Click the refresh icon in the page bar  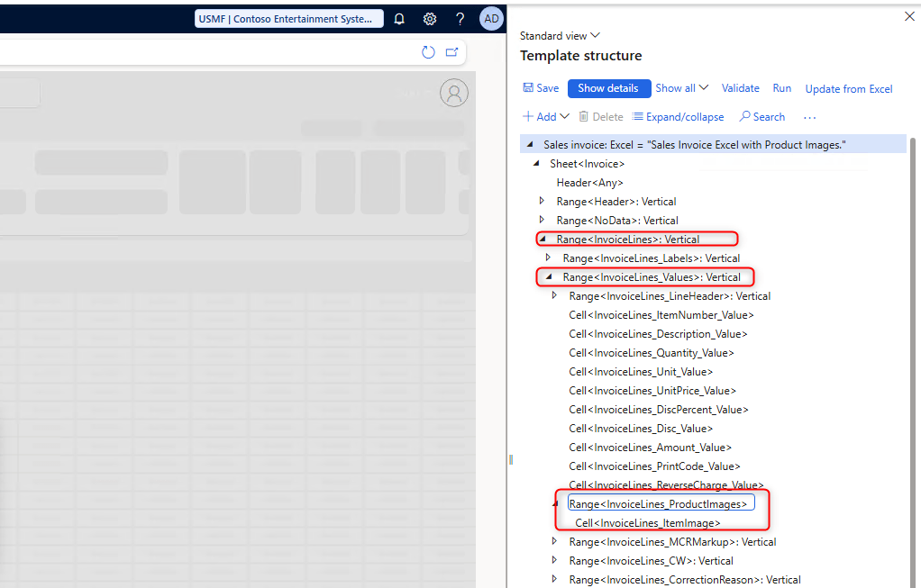(429, 52)
